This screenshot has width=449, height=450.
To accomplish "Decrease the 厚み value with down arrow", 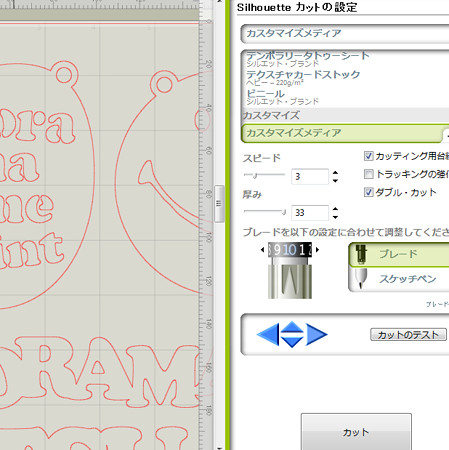I will (335, 217).
